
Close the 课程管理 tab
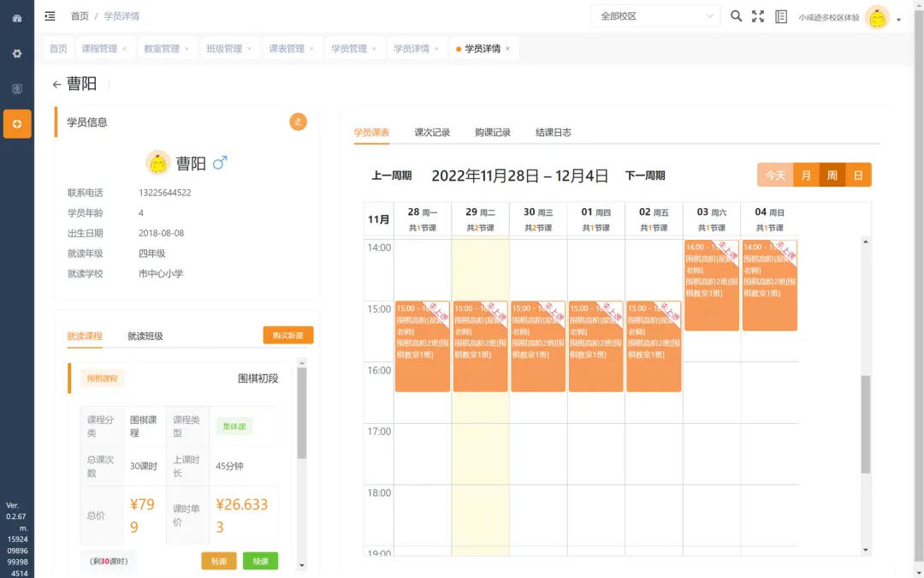(124, 49)
